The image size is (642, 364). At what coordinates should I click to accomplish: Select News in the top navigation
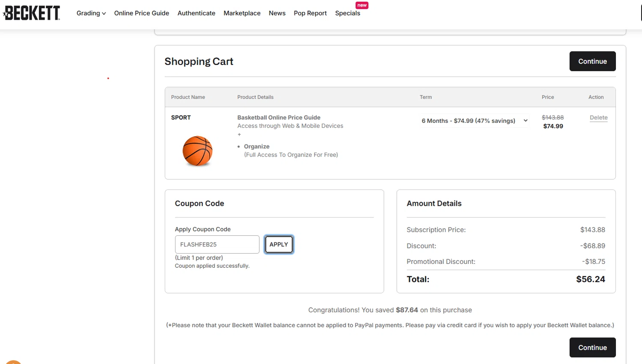coord(277,13)
